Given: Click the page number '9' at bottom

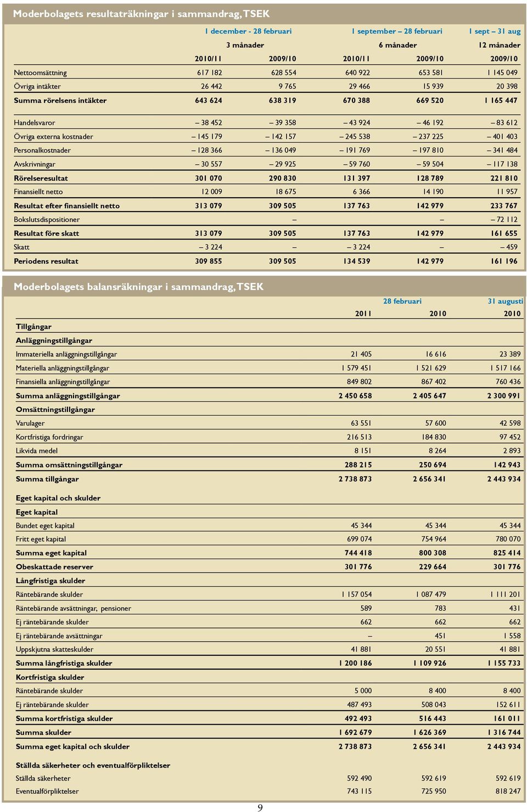Looking at the screenshot, I should click(260, 808).
